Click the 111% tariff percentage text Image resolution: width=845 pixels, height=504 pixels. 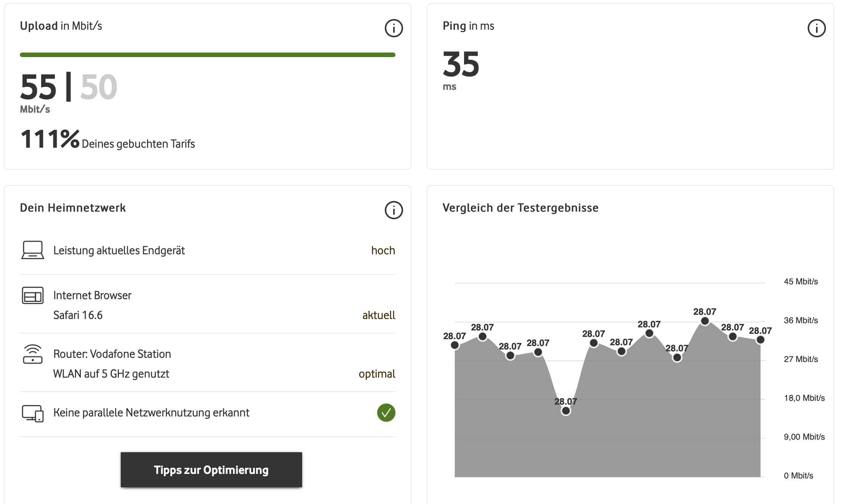[x=50, y=139]
